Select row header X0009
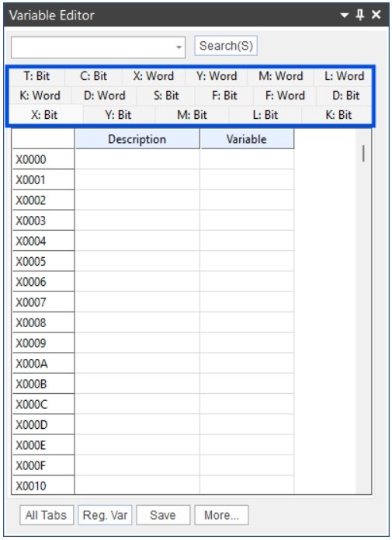The height and width of the screenshot is (540, 392). (x=43, y=343)
